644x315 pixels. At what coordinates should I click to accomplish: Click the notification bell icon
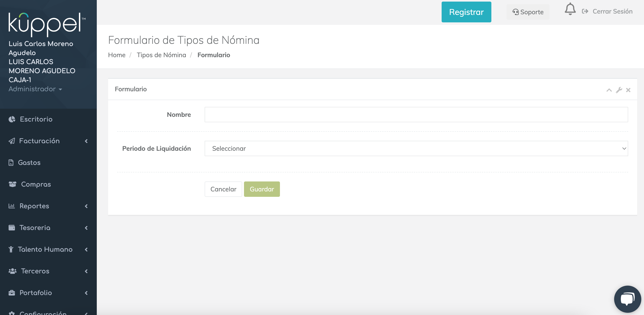[x=570, y=9]
